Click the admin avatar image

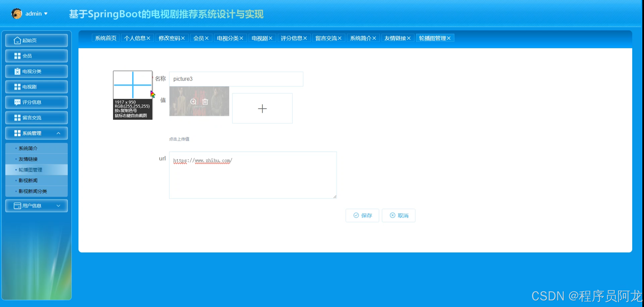tap(17, 14)
